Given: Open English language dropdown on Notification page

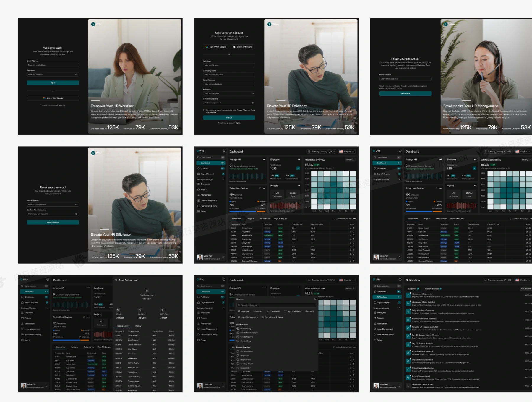Looking at the screenshot, I should pyautogui.click(x=523, y=280).
